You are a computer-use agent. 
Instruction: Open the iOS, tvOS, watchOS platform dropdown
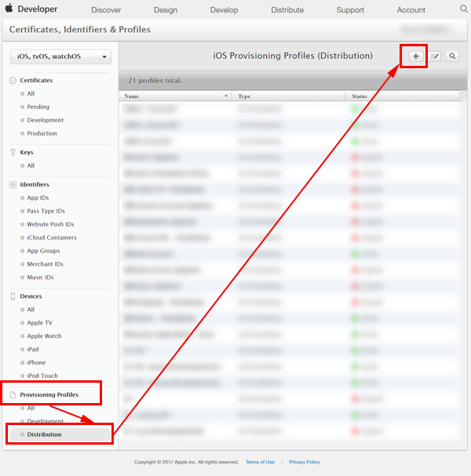pos(60,56)
